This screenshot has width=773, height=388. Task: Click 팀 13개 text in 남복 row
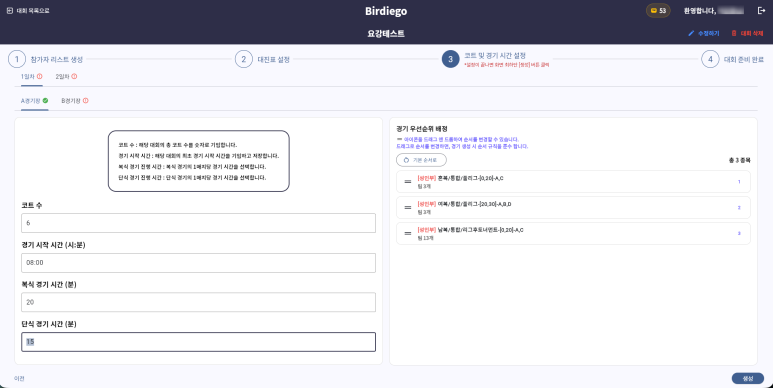pyautogui.click(x=425, y=238)
